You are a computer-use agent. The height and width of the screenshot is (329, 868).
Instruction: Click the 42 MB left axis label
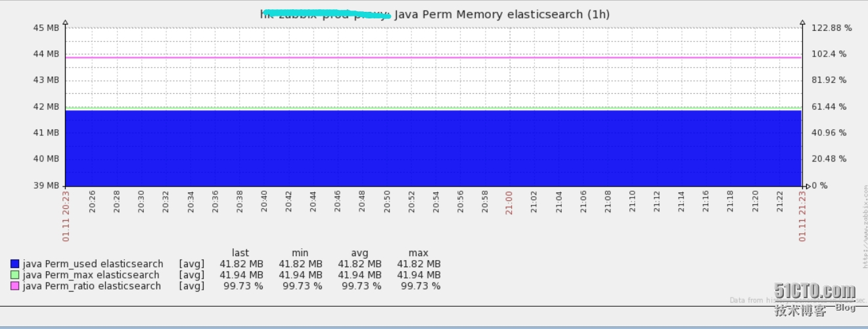(45, 106)
